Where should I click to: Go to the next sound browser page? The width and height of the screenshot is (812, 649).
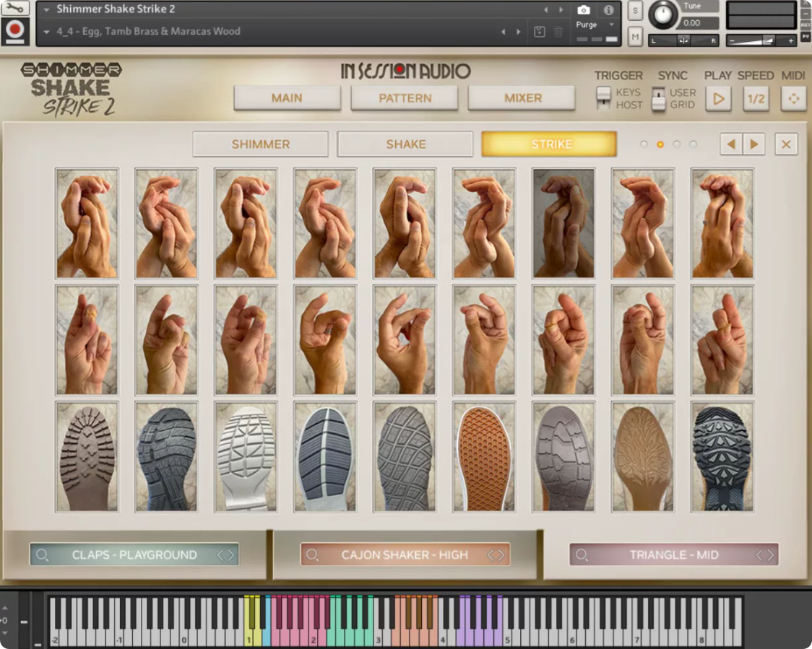754,144
